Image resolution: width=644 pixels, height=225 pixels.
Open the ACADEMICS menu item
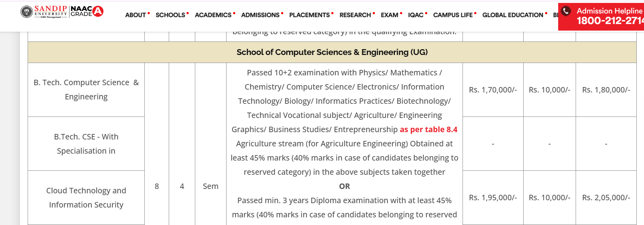click(213, 15)
